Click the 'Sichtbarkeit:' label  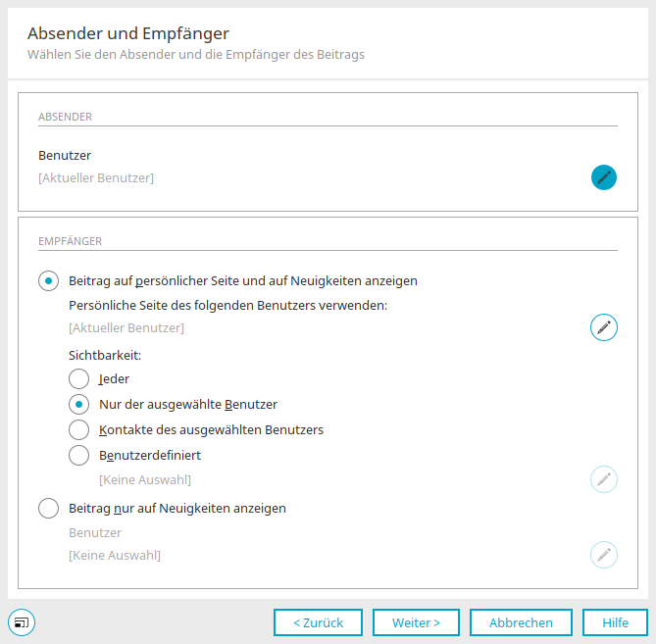[105, 356]
